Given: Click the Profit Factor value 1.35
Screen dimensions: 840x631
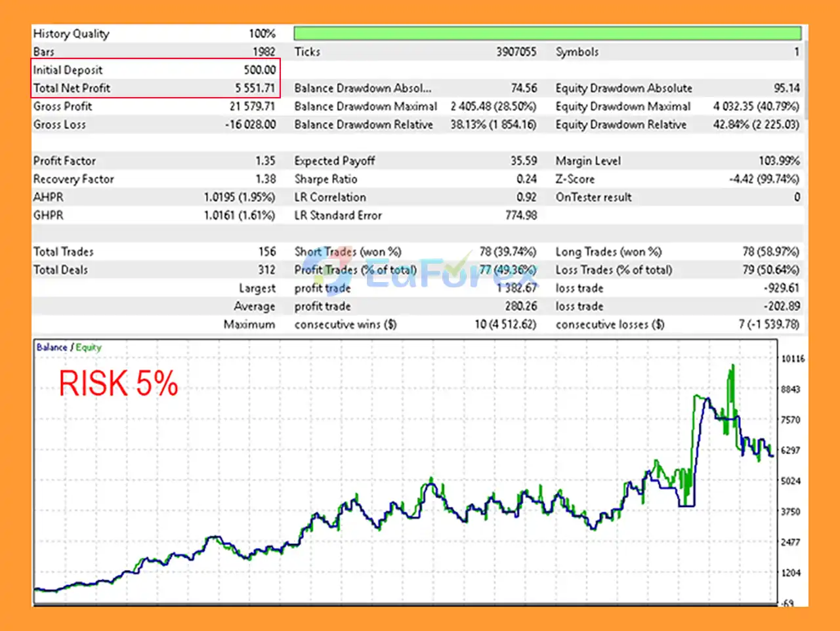Looking at the screenshot, I should 265,161.
